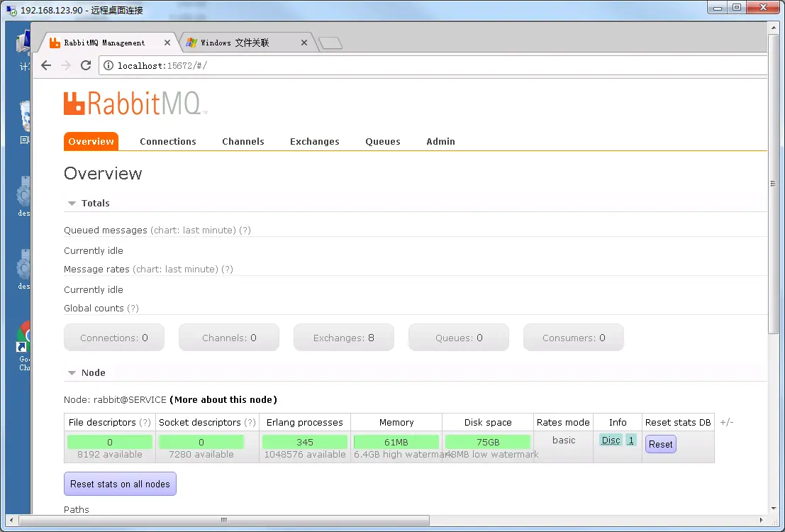Open a new browser tab
The image size is (785, 532).
click(330, 43)
